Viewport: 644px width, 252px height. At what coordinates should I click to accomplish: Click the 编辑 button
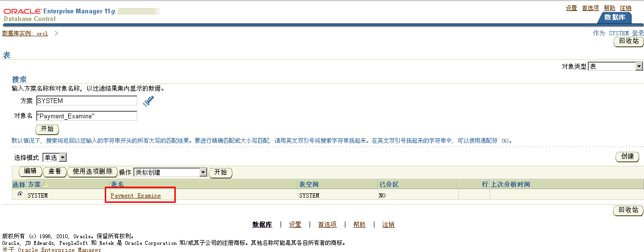(30, 172)
